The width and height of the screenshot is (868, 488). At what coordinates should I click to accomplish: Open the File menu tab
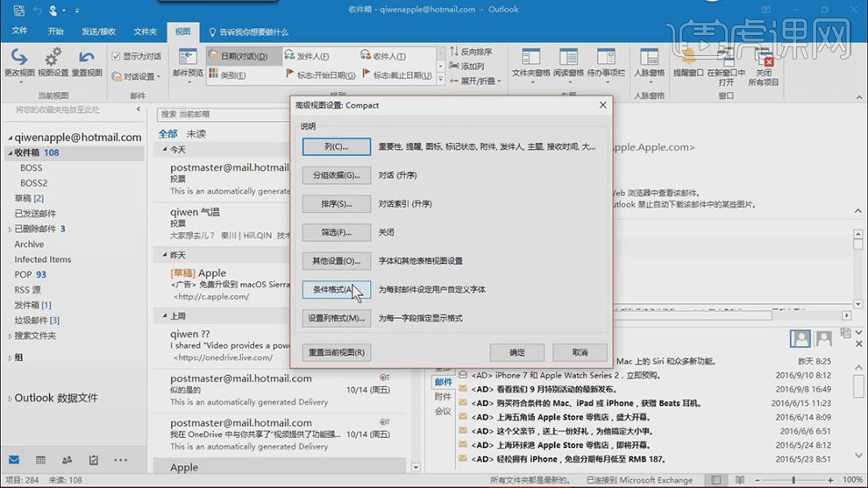[19, 32]
